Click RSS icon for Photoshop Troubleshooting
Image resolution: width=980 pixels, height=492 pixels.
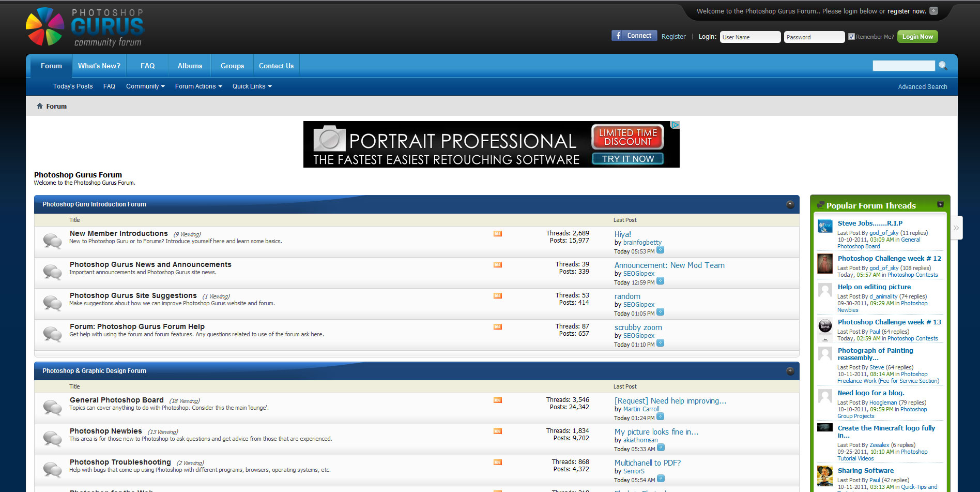(497, 463)
